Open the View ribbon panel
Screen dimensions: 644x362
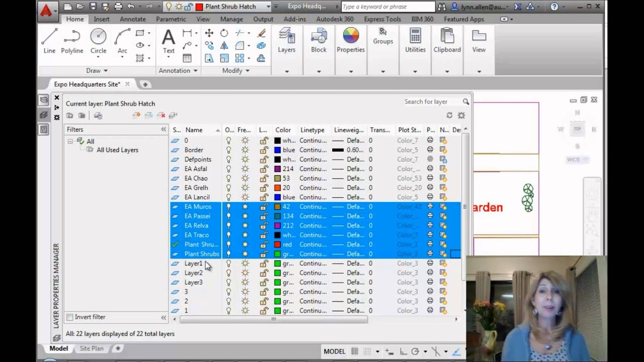pyautogui.click(x=478, y=40)
